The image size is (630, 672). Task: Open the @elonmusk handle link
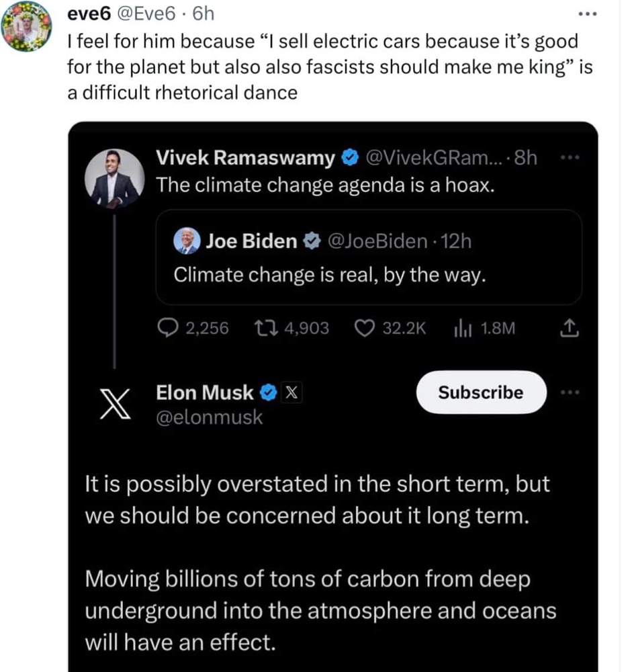(209, 417)
